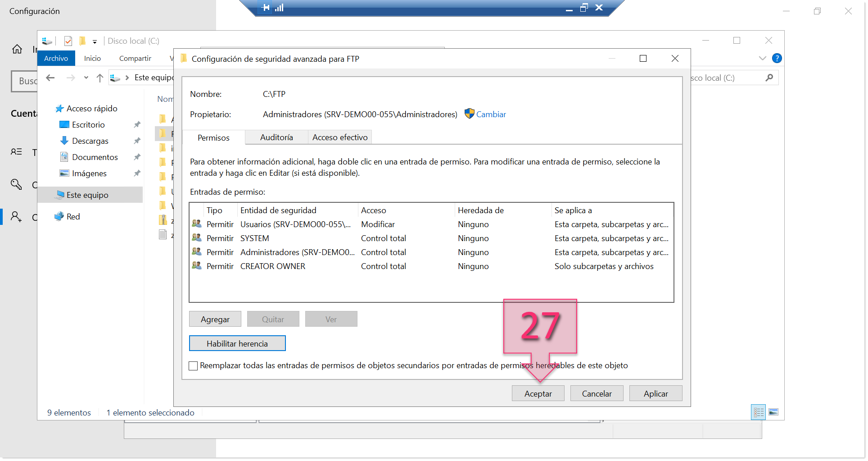Image resolution: width=868 pixels, height=461 pixels.
Task: Click the Habilitar herencia button
Action: coord(237,343)
